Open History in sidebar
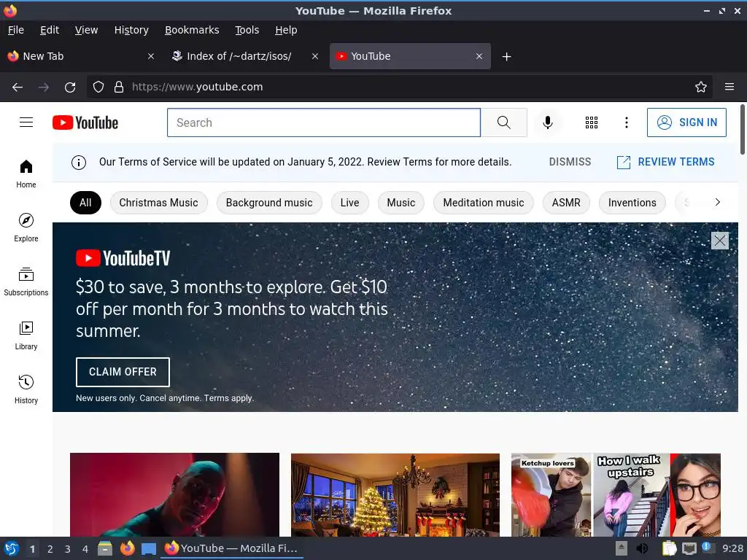This screenshot has width=747, height=560. coord(26,389)
